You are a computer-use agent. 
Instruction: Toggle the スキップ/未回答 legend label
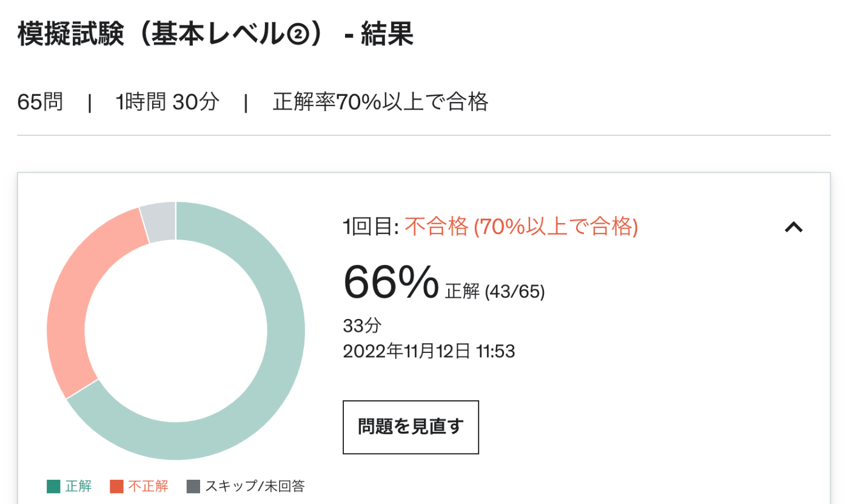click(255, 486)
